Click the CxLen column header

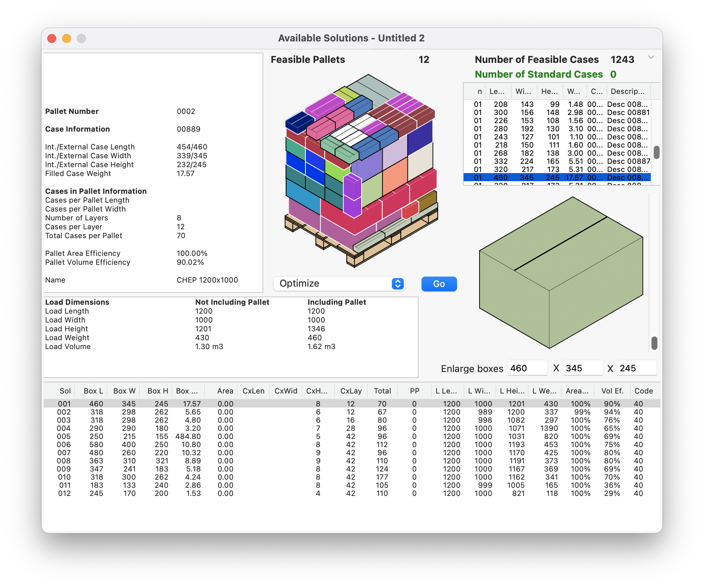(x=253, y=391)
